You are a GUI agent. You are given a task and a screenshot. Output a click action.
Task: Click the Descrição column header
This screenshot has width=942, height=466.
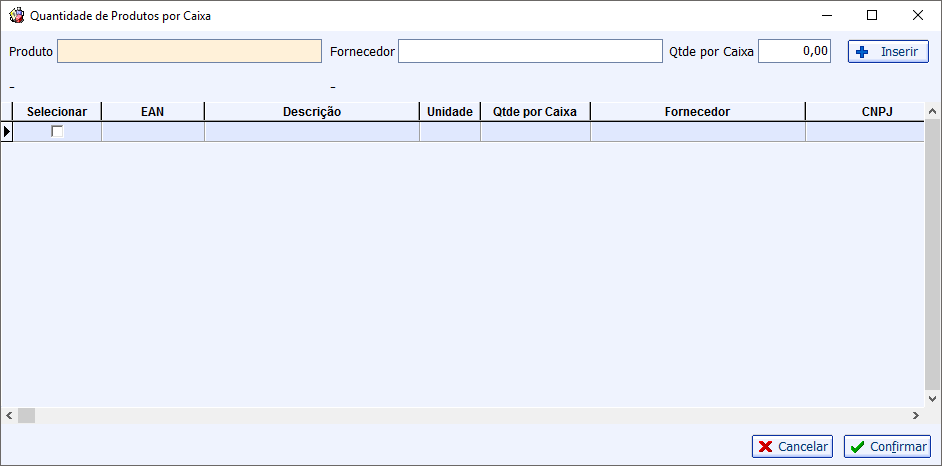click(312, 112)
